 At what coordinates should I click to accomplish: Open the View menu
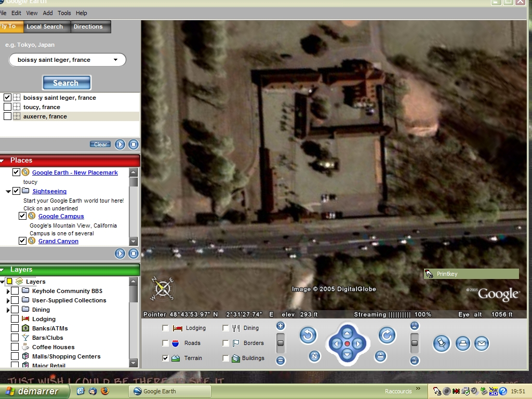[32, 13]
